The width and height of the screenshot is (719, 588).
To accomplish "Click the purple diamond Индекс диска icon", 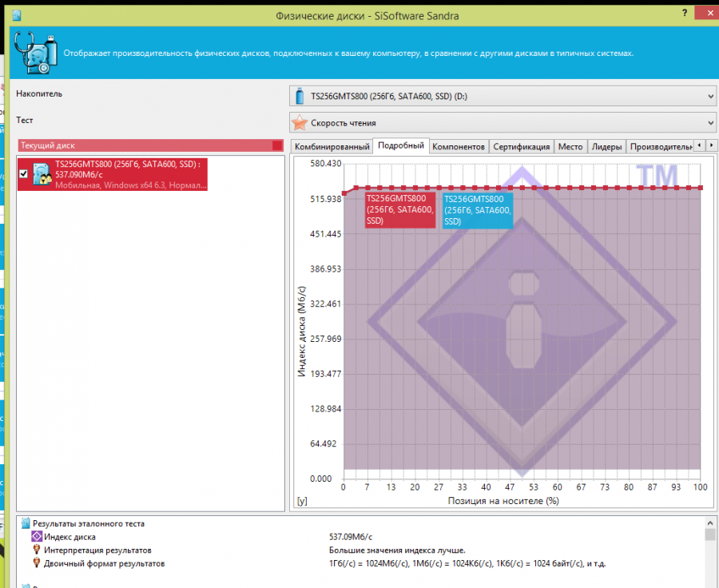I will 36,538.
